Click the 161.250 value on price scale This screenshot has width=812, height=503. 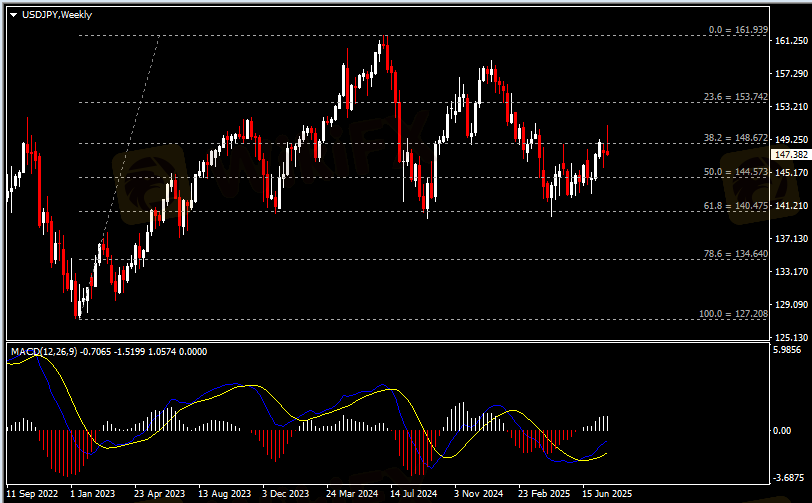click(x=791, y=41)
